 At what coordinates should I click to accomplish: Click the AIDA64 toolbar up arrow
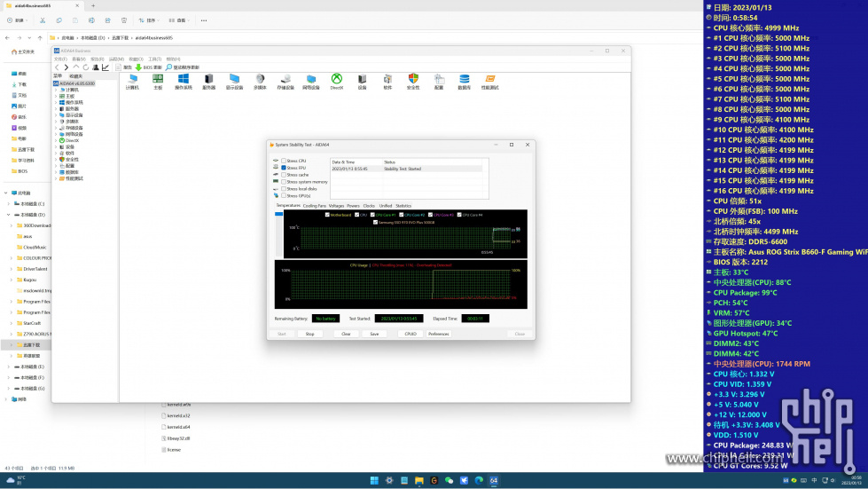coord(76,67)
